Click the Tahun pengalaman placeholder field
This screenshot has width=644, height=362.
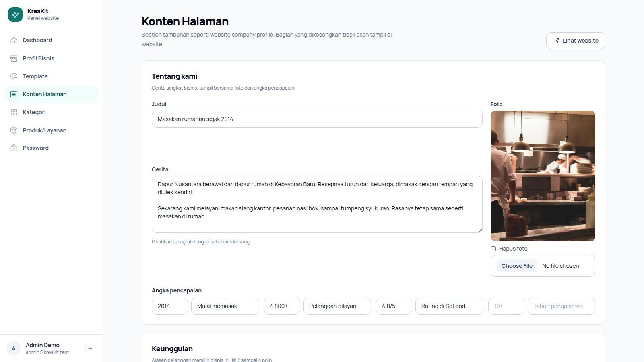tap(561, 306)
